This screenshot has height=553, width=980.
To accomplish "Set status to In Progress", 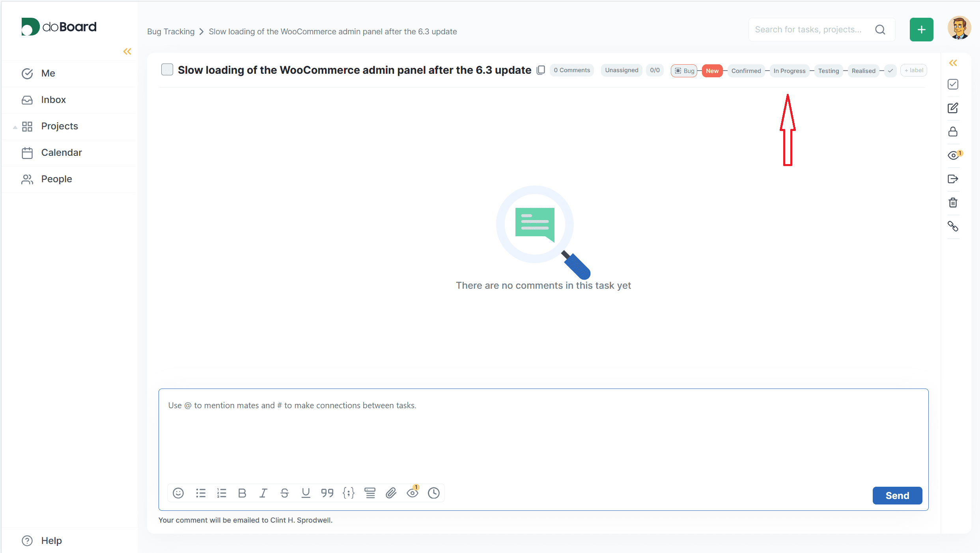I will pyautogui.click(x=789, y=71).
